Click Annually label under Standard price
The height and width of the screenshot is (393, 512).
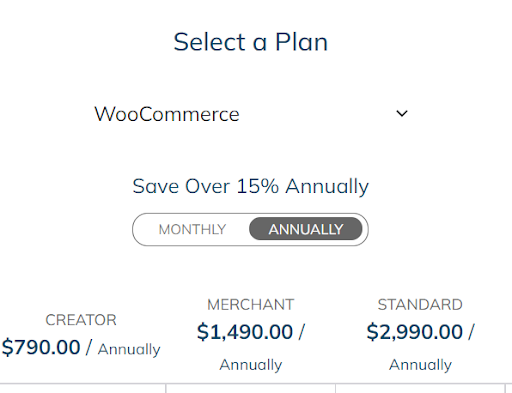click(x=420, y=365)
